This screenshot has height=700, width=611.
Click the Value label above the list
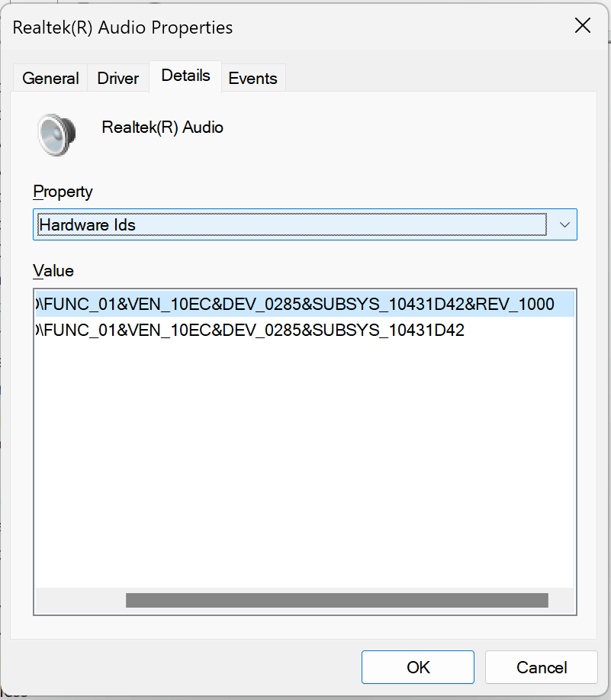click(x=53, y=271)
